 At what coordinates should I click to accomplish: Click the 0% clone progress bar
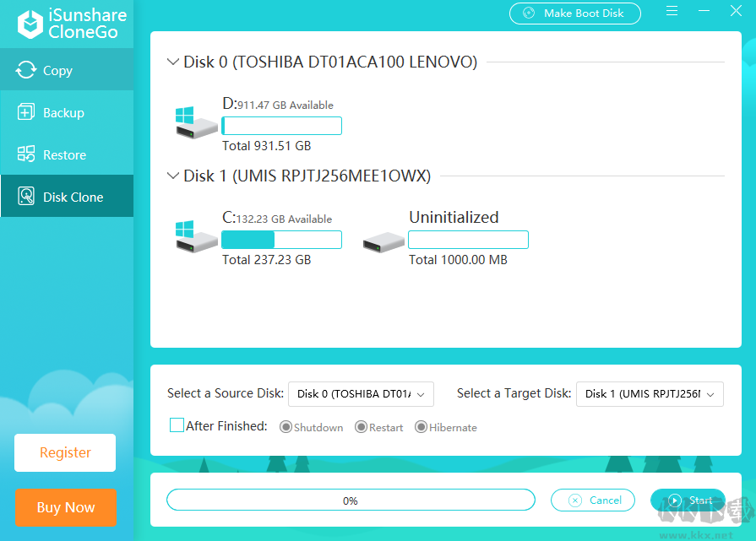pos(351,500)
